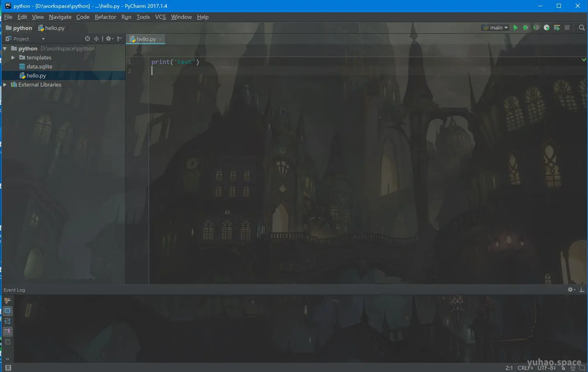Switch to the hello.py editor tab
Image resolution: width=588 pixels, height=372 pixels.
point(145,39)
